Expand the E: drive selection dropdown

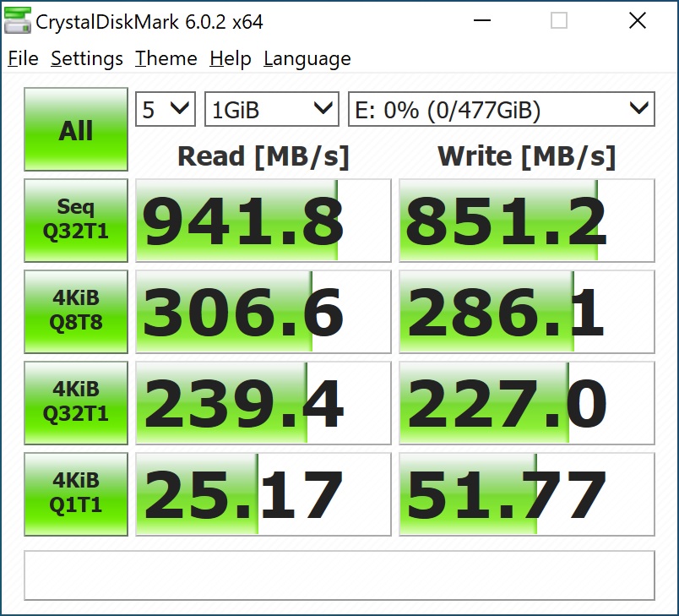(x=502, y=109)
